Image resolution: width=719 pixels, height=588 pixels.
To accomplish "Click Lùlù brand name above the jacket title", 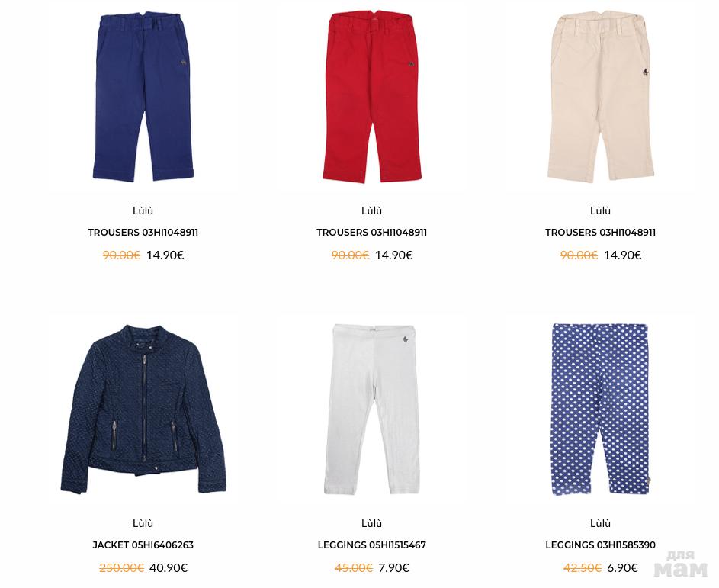I will [x=143, y=523].
